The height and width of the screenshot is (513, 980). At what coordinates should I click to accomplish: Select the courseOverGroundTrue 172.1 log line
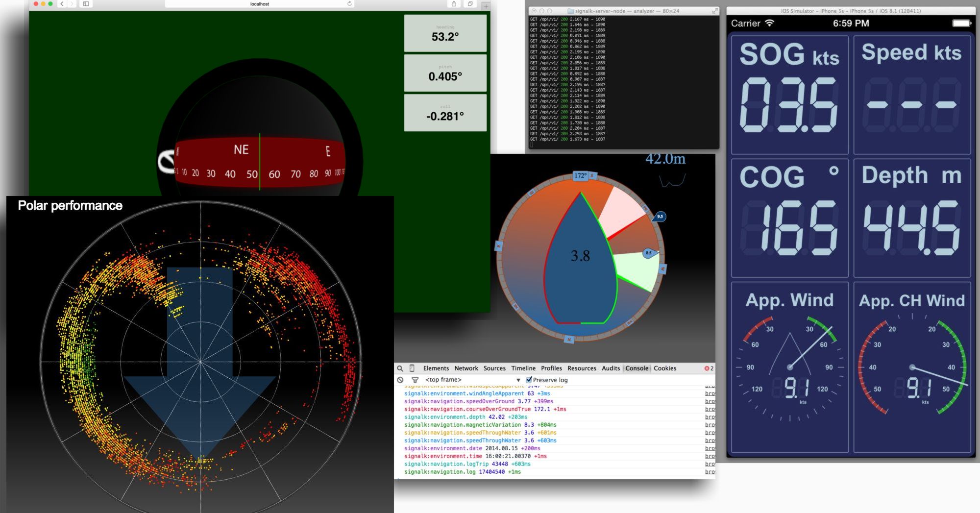(554, 409)
